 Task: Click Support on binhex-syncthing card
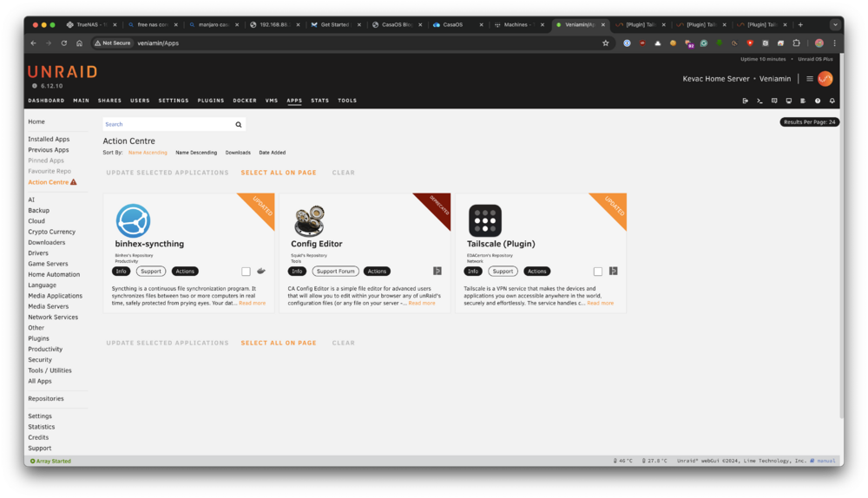point(150,272)
